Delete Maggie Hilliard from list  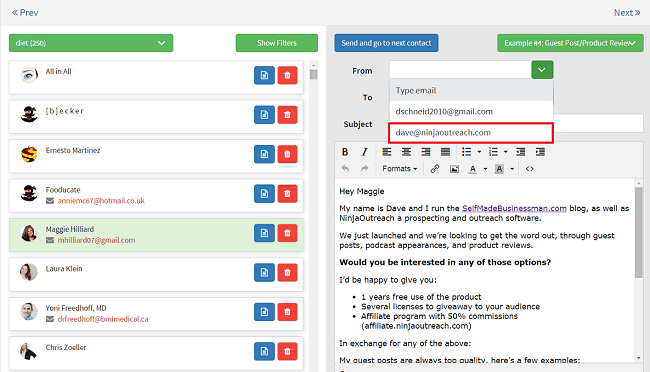[x=287, y=233]
